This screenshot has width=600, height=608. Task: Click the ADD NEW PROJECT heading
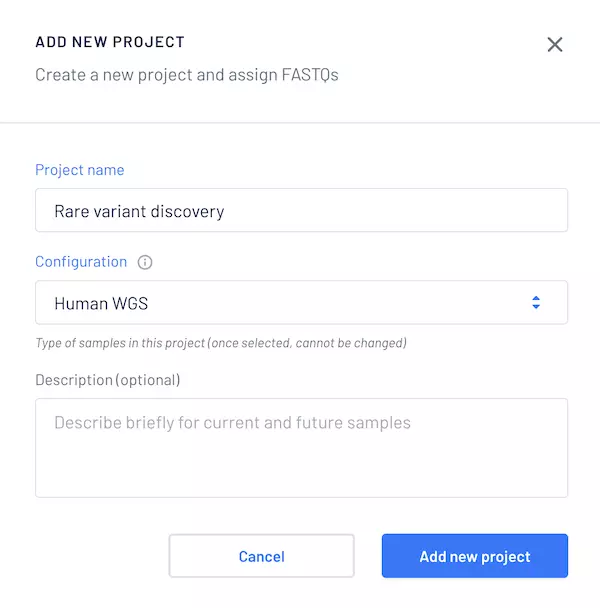coord(110,42)
